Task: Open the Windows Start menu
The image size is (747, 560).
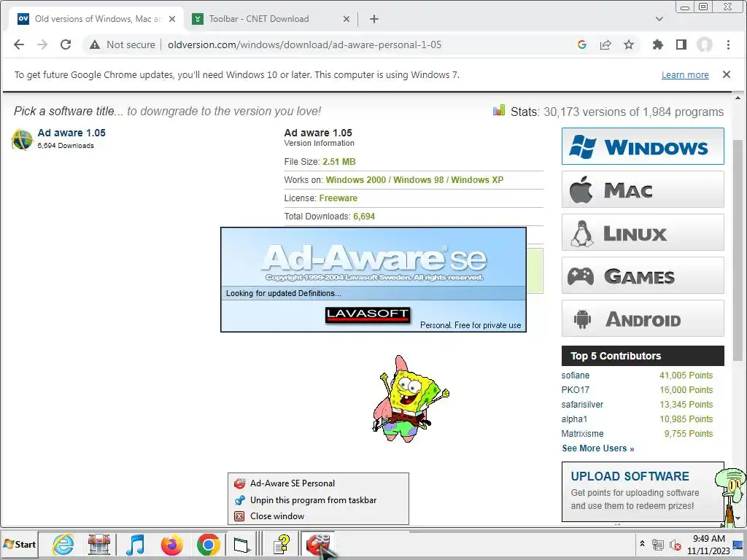Action: (x=20, y=544)
